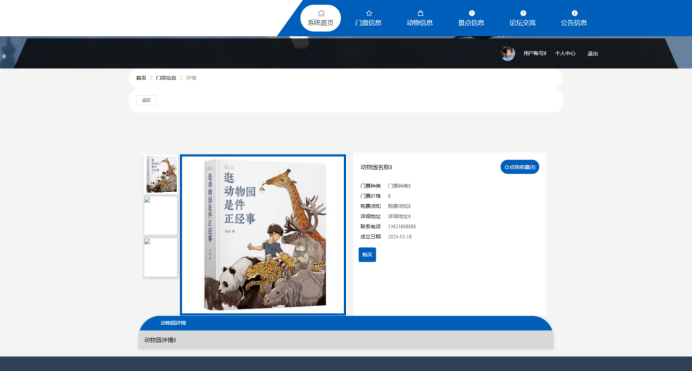This screenshot has height=371, width=693.
Task: Click the info icon above 公告信息
Action: click(x=575, y=13)
